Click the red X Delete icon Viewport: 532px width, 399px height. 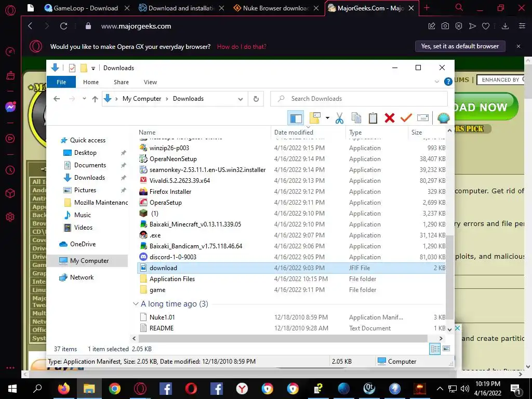[390, 118]
